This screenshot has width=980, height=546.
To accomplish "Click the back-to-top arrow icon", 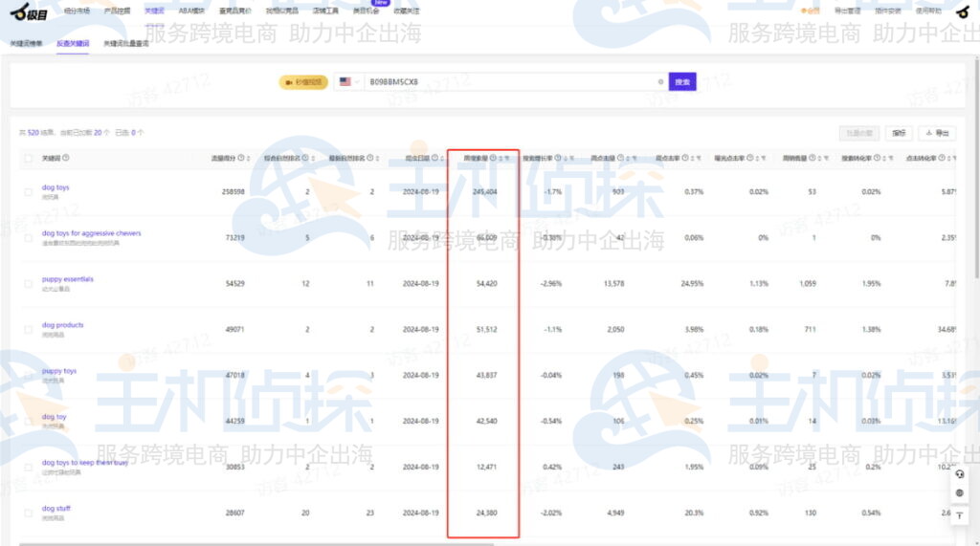I will pyautogui.click(x=960, y=515).
